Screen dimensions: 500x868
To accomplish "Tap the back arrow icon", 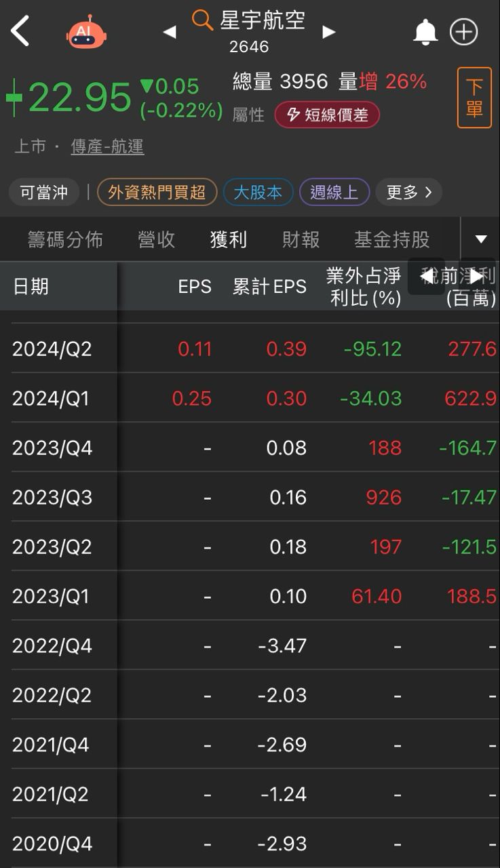I will pos(20,31).
